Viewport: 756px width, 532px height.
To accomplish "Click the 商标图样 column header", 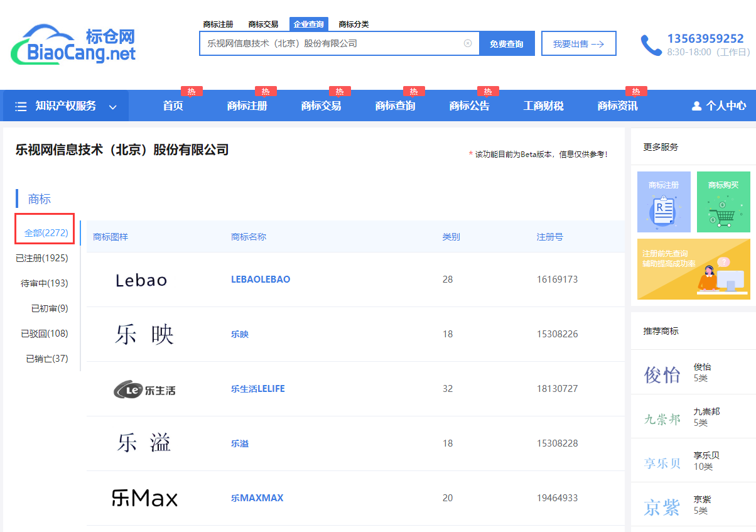I will point(111,237).
